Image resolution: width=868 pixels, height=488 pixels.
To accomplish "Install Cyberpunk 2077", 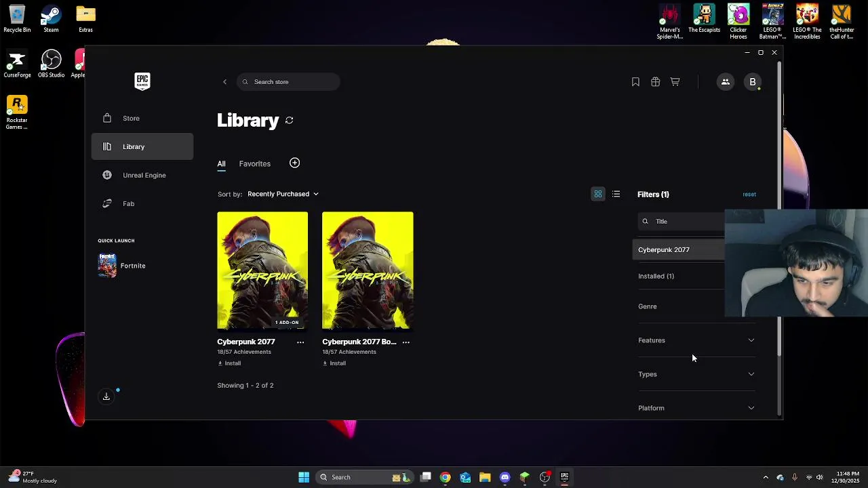I will tap(229, 363).
